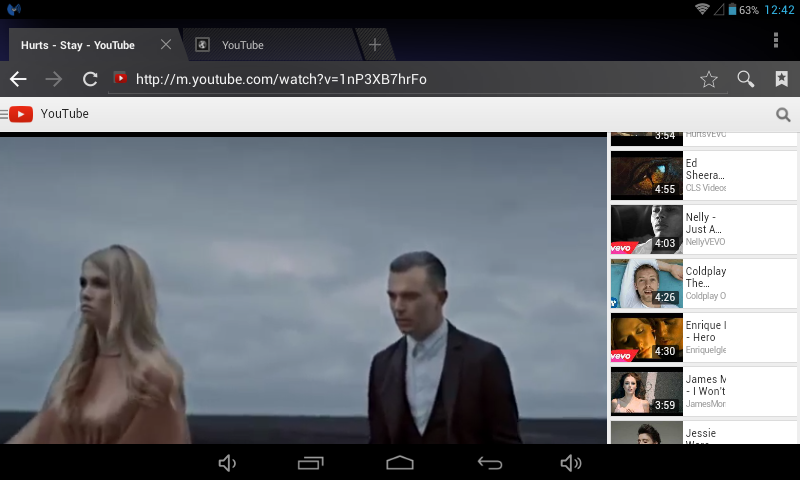Reload the page with the refresh icon

point(90,79)
